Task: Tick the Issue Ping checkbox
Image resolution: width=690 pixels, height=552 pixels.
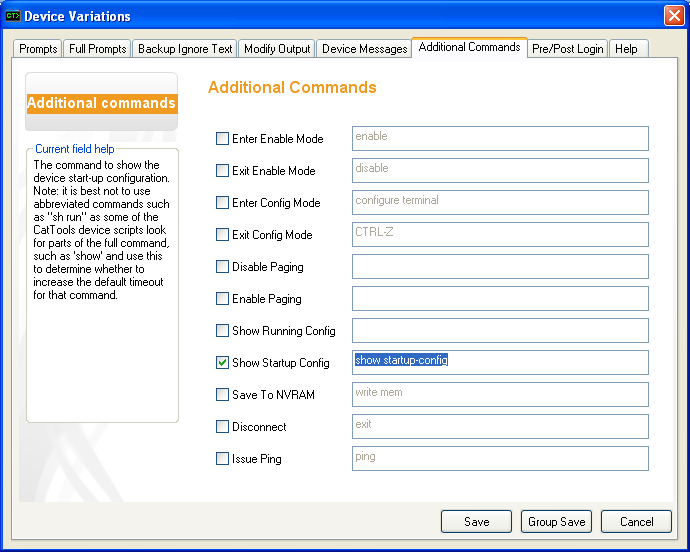Action: tap(222, 459)
